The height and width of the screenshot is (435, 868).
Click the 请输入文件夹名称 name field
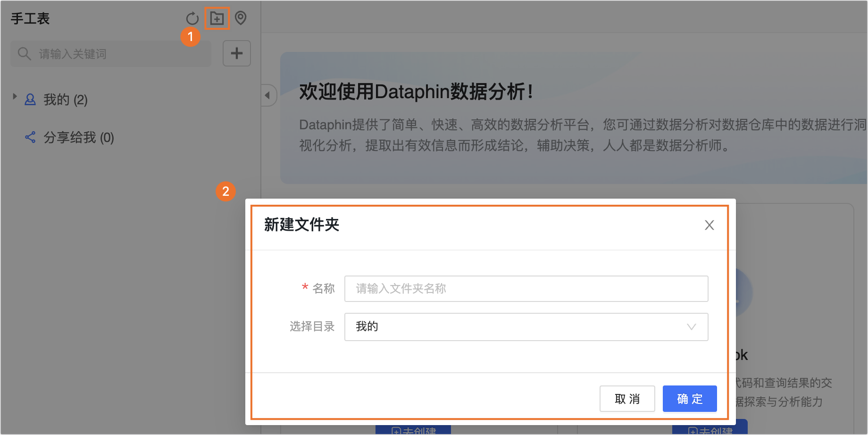pyautogui.click(x=526, y=289)
